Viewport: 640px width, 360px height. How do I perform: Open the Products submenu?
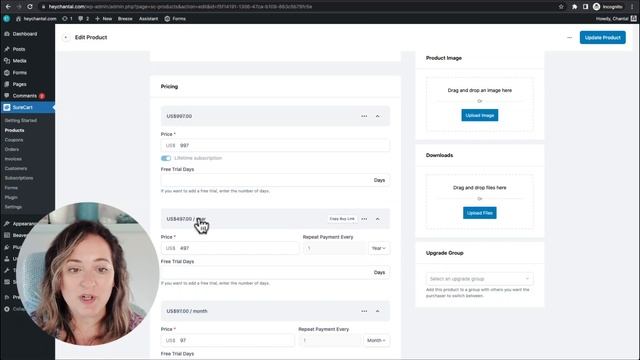click(x=14, y=130)
